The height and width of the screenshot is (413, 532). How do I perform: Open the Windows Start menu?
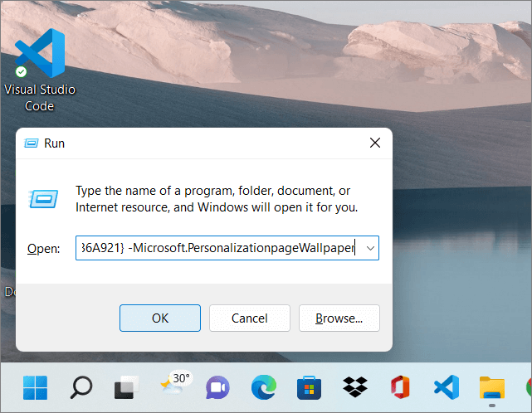(x=36, y=387)
